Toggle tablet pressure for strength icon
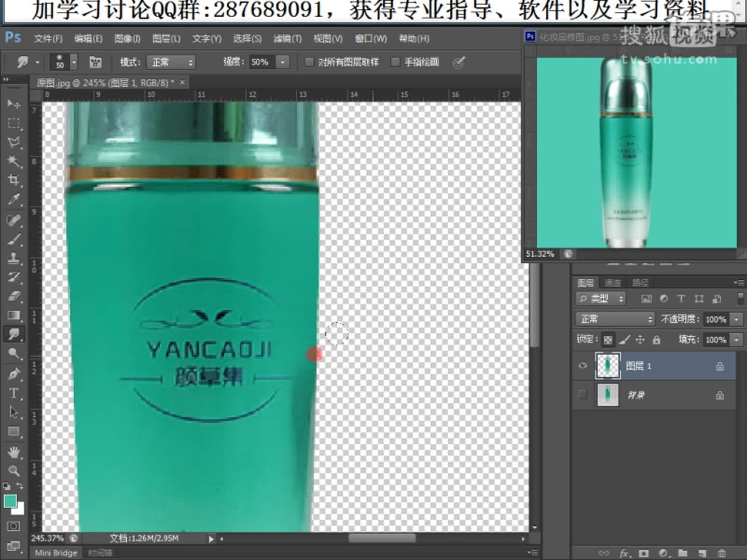The width and height of the screenshot is (747, 560). 458,63
